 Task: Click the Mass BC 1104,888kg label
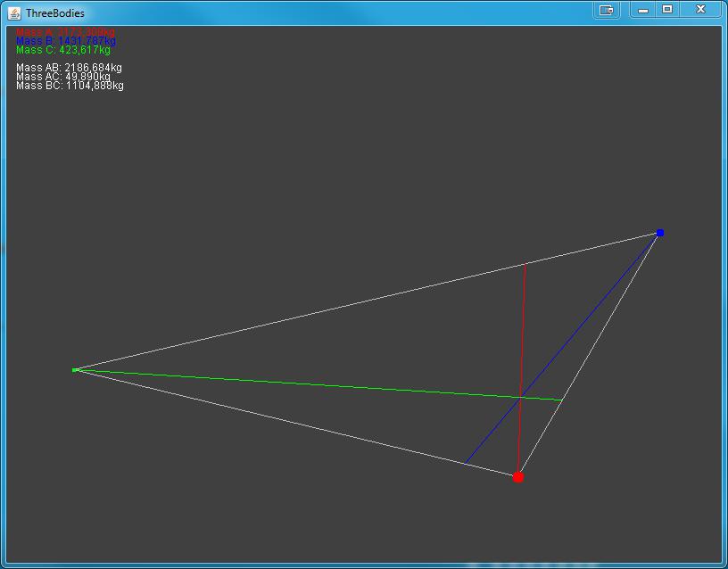click(x=70, y=86)
